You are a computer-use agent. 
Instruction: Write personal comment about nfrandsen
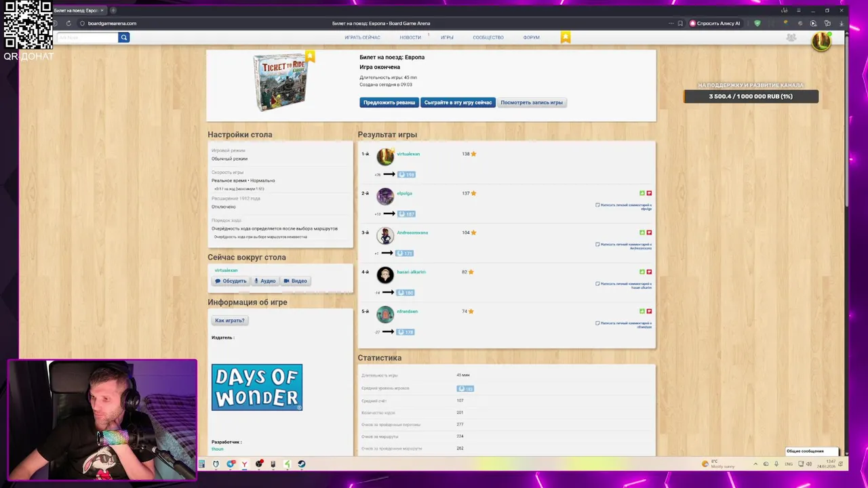(x=624, y=324)
